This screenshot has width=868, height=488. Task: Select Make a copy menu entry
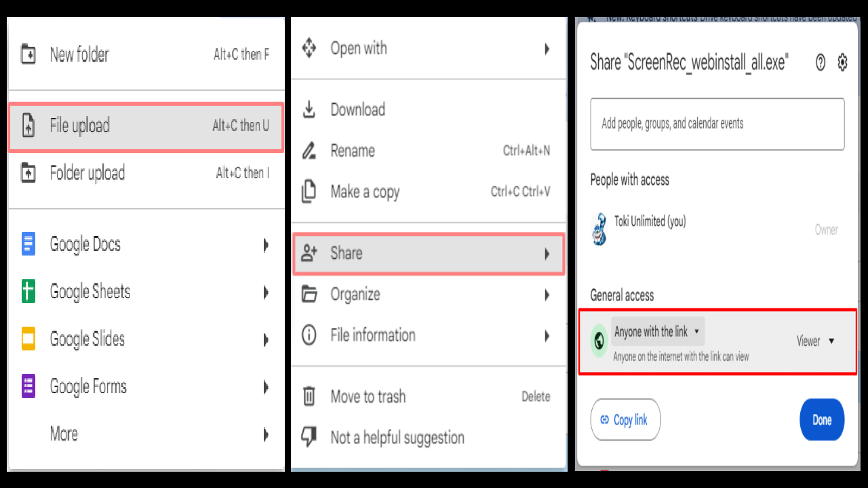[x=427, y=192]
